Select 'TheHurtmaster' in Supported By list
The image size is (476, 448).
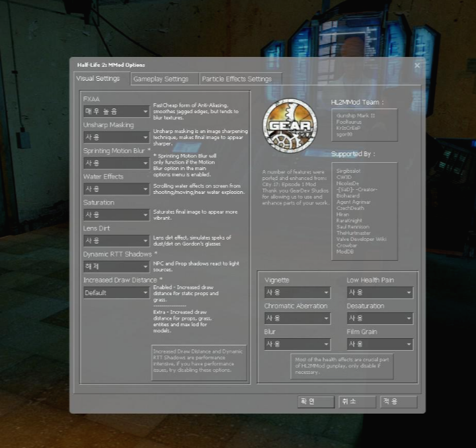coord(353,233)
